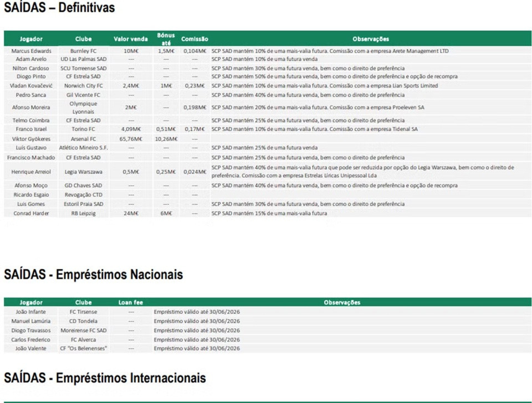Click the Viktor Gyökeres name cell

click(31, 139)
